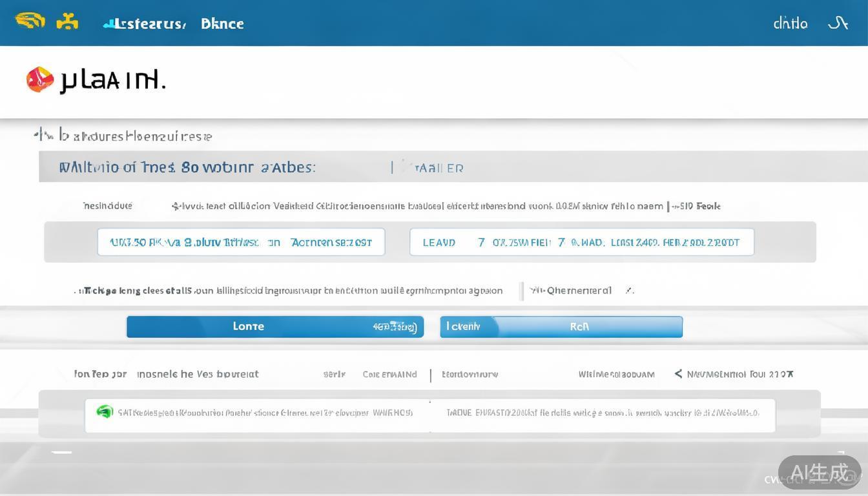Click the left chevron before NavMeentriol
This screenshot has width=868, height=496.
tap(678, 374)
